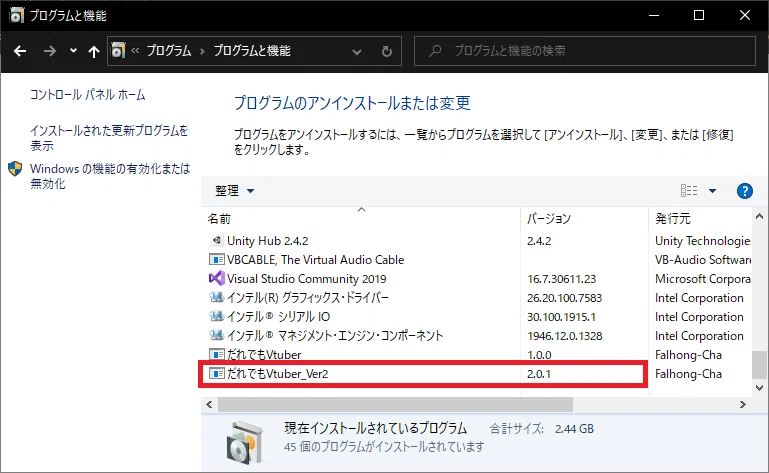Click the window title bar icon
This screenshot has width=769, height=473.
(x=17, y=16)
